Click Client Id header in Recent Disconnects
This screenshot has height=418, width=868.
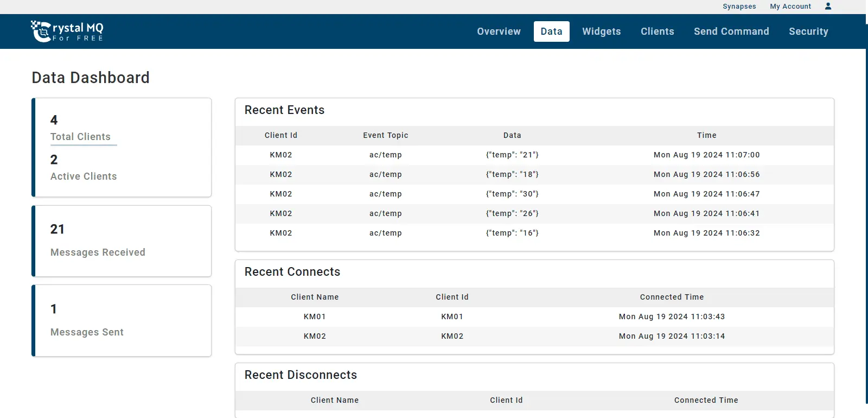click(x=506, y=400)
